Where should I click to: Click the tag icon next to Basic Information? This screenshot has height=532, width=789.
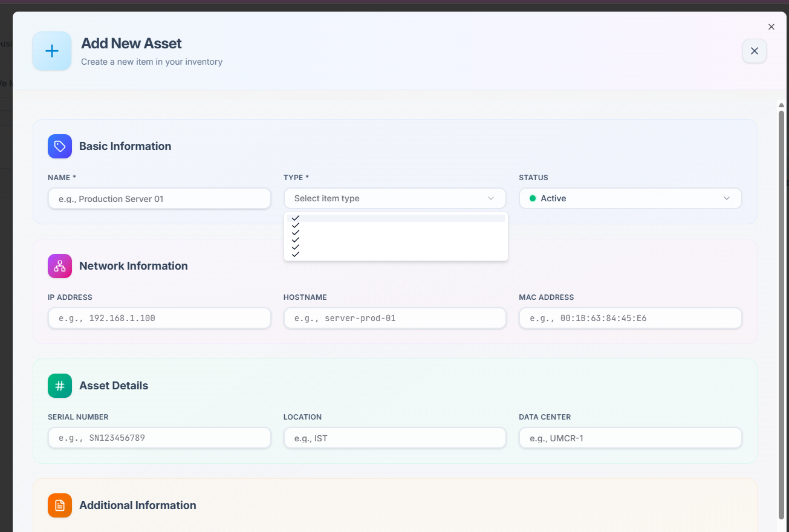pyautogui.click(x=60, y=146)
